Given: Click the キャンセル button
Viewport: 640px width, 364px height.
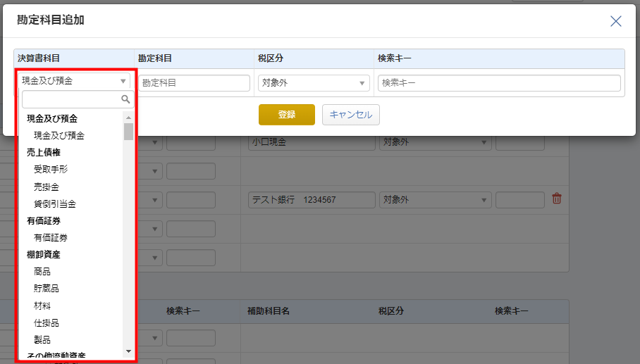Looking at the screenshot, I should (350, 115).
